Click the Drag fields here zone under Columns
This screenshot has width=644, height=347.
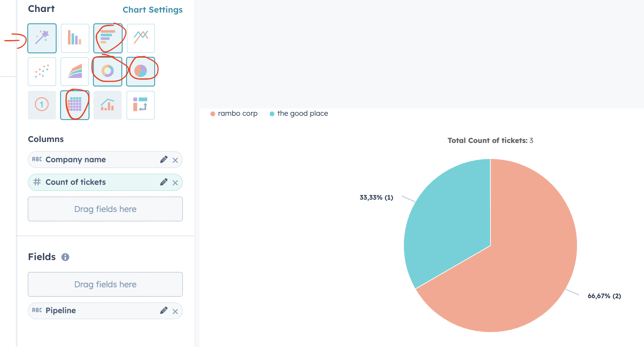(105, 209)
